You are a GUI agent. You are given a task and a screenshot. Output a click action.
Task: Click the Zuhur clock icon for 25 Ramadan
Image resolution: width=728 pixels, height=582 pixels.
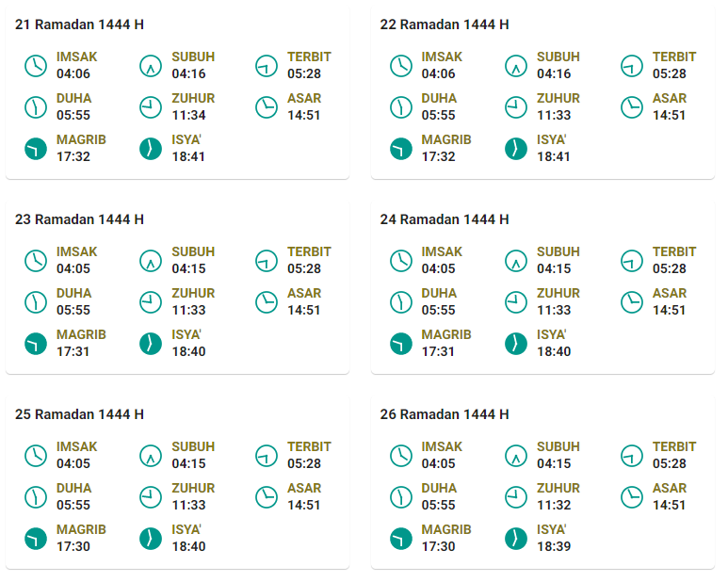pyautogui.click(x=151, y=497)
